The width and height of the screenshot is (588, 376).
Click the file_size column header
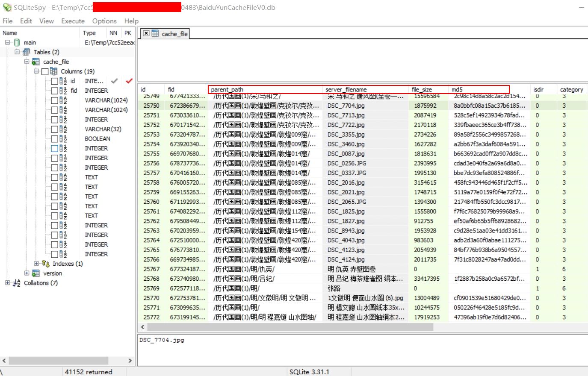pos(429,90)
